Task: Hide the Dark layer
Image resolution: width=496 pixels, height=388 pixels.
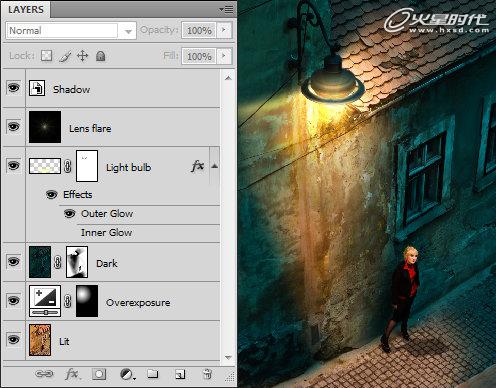Action: click(x=13, y=262)
